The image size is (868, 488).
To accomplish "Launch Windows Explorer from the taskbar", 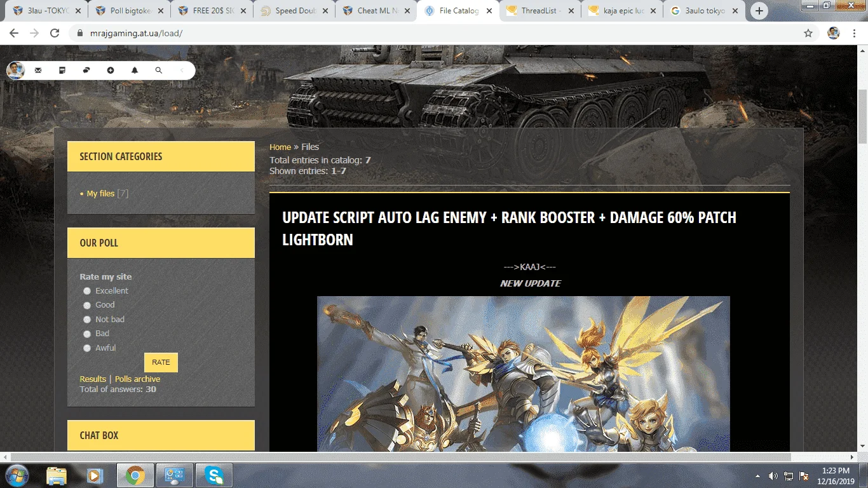I will click(x=57, y=475).
